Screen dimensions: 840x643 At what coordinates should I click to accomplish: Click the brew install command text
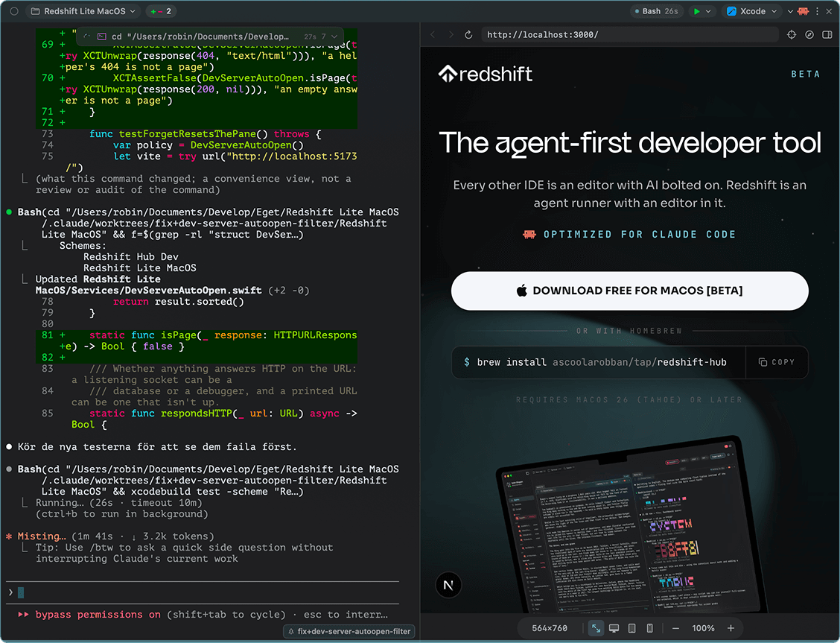602,362
